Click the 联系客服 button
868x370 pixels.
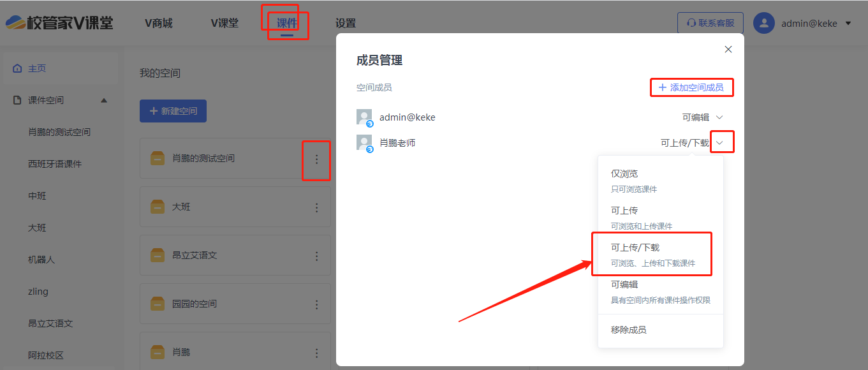point(710,23)
